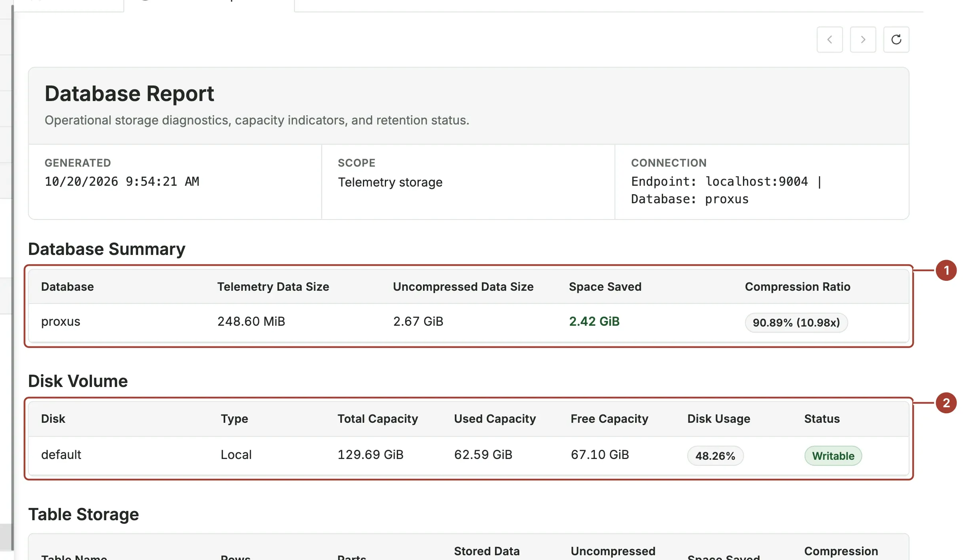Select the 2.67 GiB uncompressed size value
Viewport: 969px width, 560px height.
418,321
